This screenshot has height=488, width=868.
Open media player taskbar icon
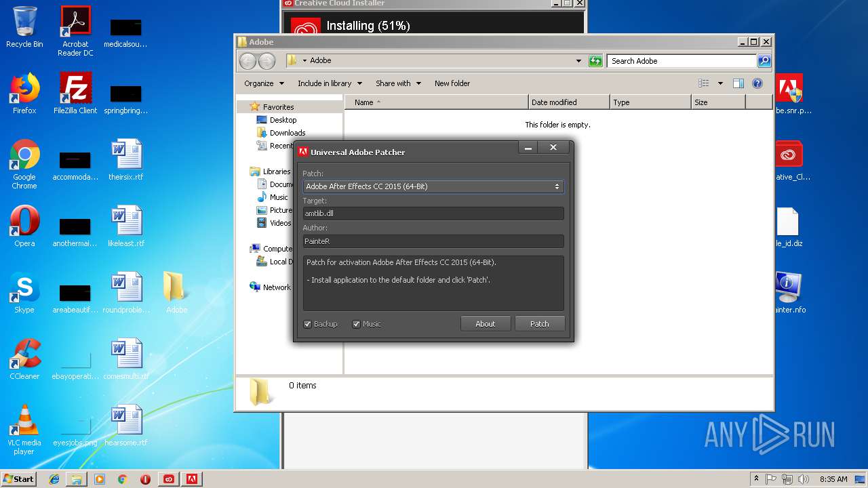pyautogui.click(x=100, y=479)
